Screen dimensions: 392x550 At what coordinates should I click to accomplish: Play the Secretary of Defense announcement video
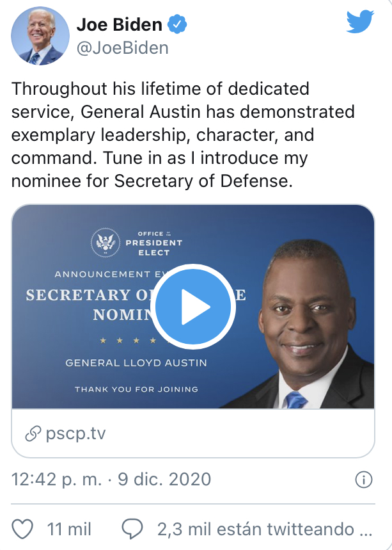pyautogui.click(x=193, y=307)
